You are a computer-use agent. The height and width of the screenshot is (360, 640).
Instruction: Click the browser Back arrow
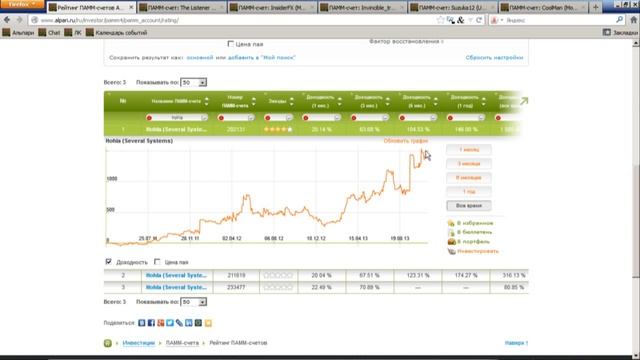pos(7,20)
